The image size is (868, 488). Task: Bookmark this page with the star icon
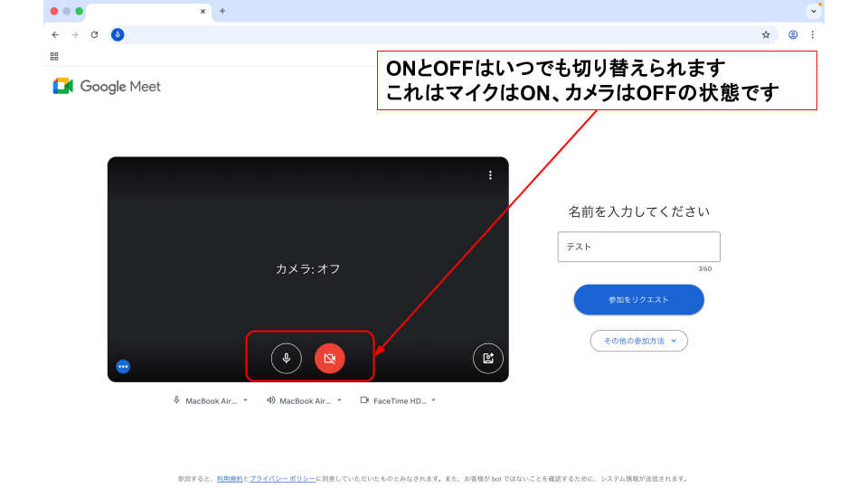766,34
